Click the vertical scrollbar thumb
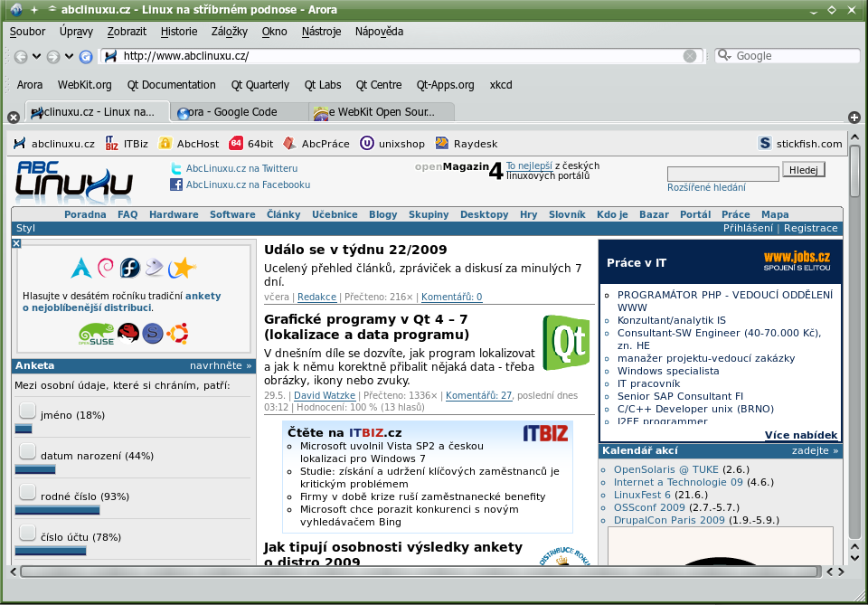Image resolution: width=868 pixels, height=605 pixels. pos(854,172)
